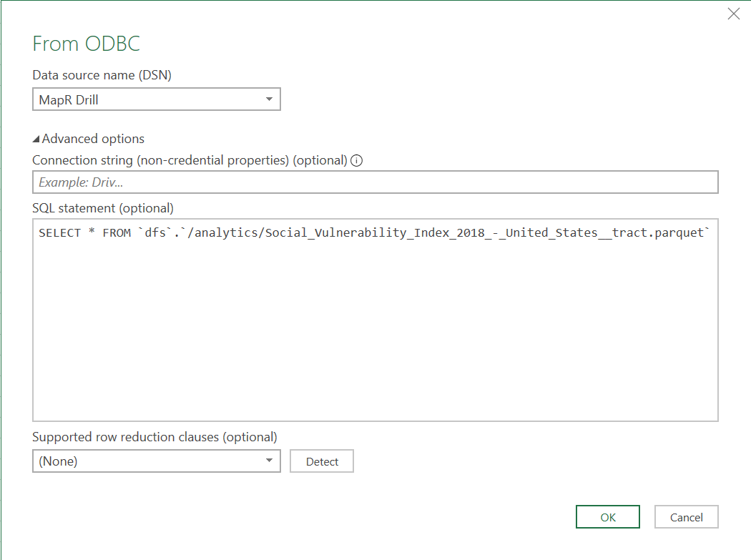This screenshot has height=560, width=751.
Task: Click the info icon beside connection string label
Action: coord(356,160)
